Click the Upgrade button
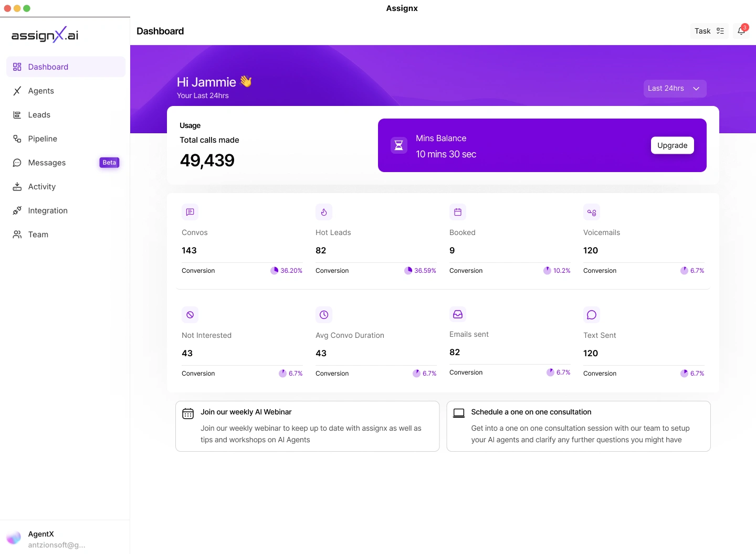The image size is (756, 554). tap(673, 145)
